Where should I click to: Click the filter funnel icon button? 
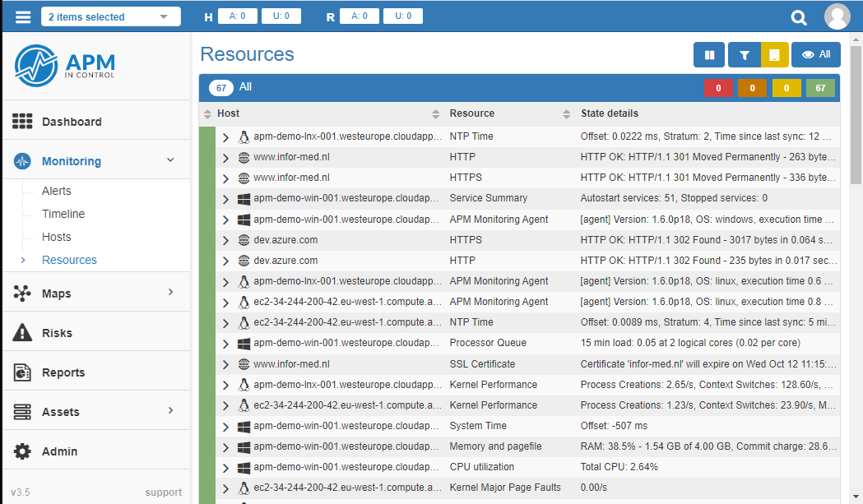point(744,55)
